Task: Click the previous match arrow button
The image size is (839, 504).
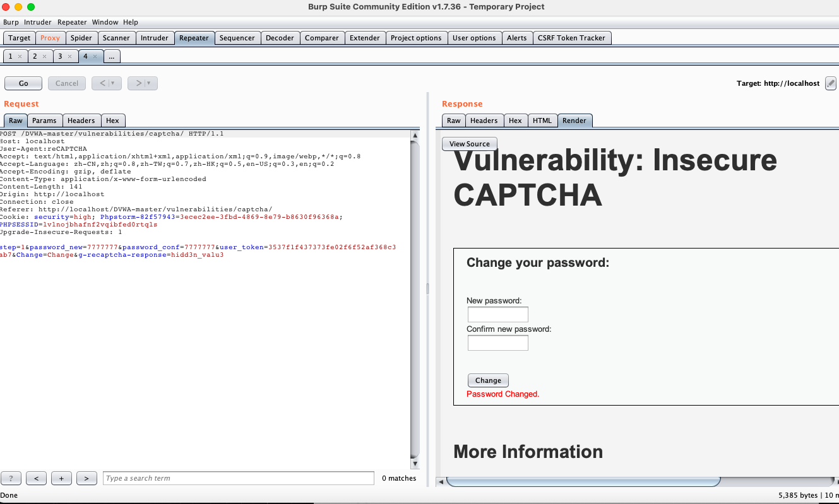Action: tap(36, 478)
